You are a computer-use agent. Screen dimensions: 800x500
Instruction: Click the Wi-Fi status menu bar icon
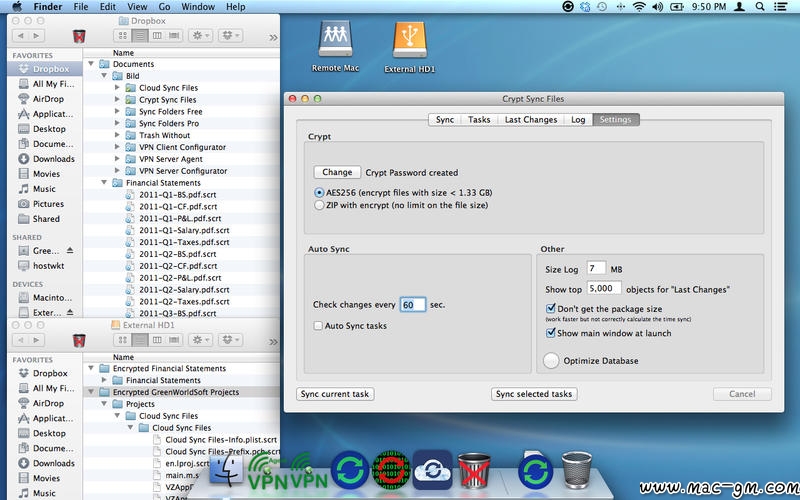click(x=639, y=7)
